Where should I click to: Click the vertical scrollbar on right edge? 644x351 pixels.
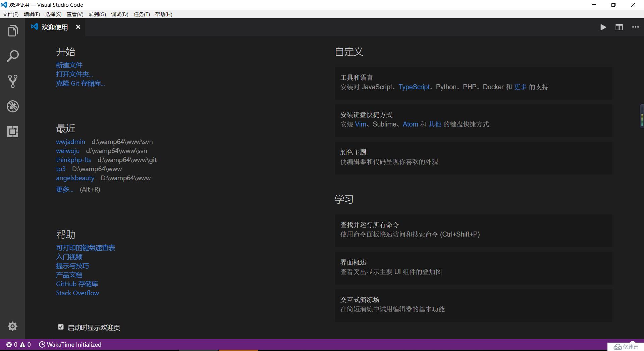pos(642,116)
